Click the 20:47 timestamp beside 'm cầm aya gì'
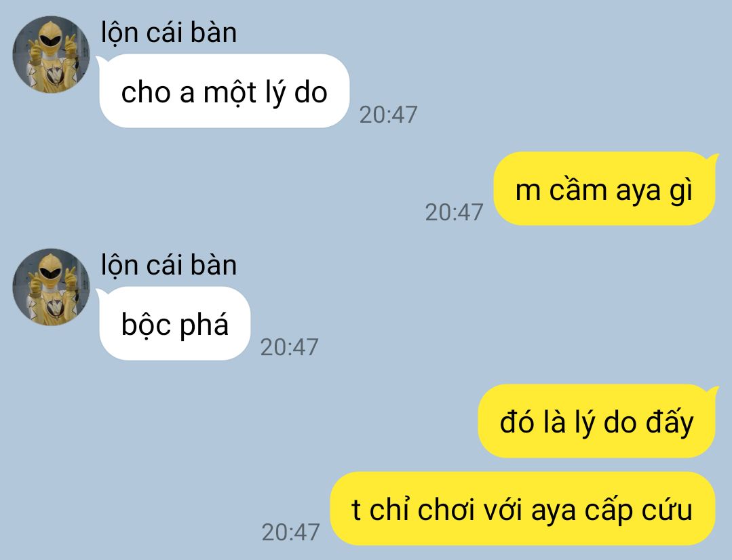 click(x=454, y=212)
